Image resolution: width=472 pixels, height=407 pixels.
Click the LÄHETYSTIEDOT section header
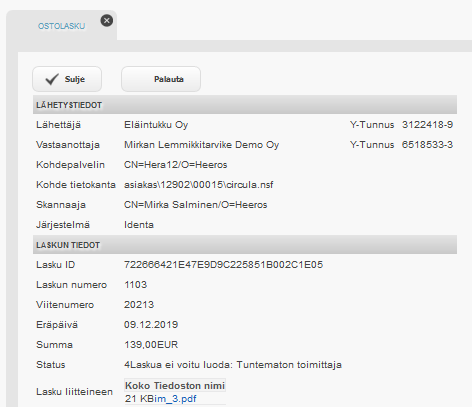(245, 105)
